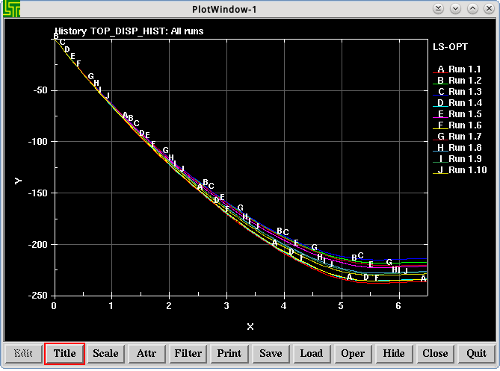Viewport: 500px width, 371px height.
Task: Click the window shade icon in title bar
Action: (438, 9)
